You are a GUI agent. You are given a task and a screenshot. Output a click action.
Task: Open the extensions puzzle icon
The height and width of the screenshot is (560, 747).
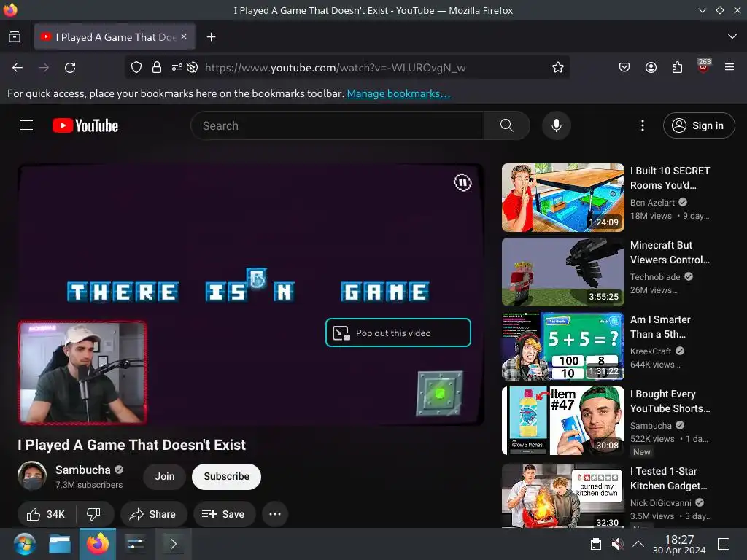(677, 68)
